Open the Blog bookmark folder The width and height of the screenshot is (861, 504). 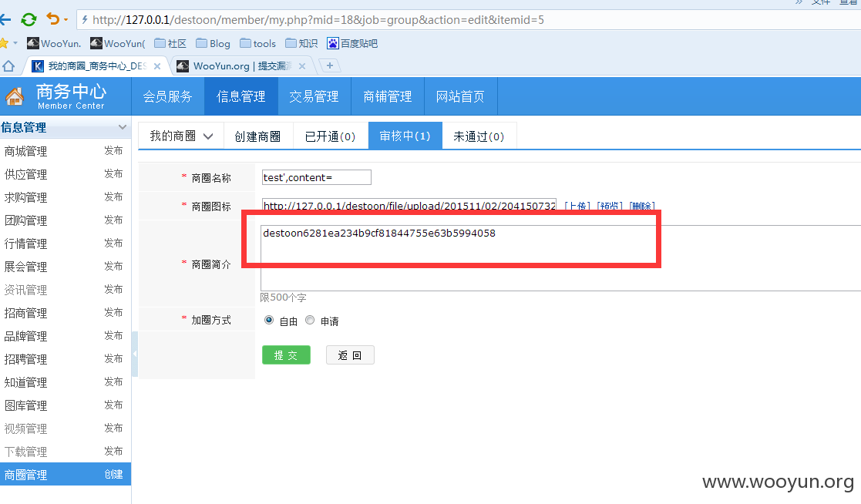[213, 43]
